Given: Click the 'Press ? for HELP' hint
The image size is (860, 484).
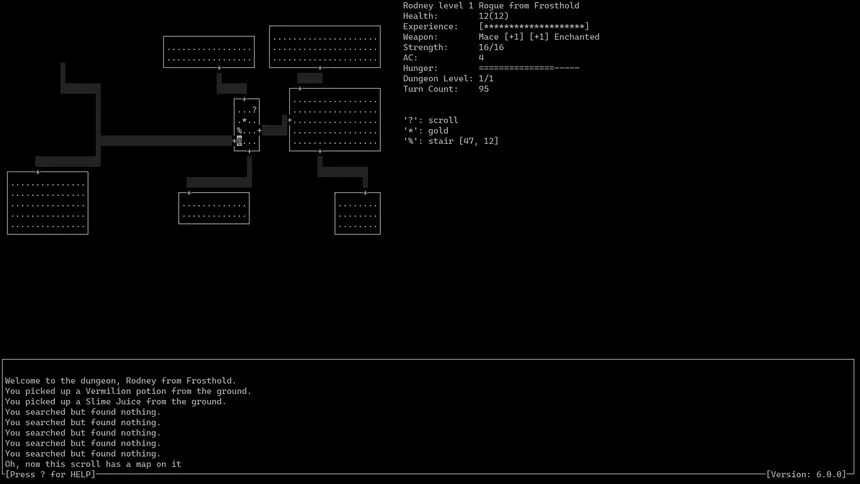Looking at the screenshot, I should click(x=50, y=474).
